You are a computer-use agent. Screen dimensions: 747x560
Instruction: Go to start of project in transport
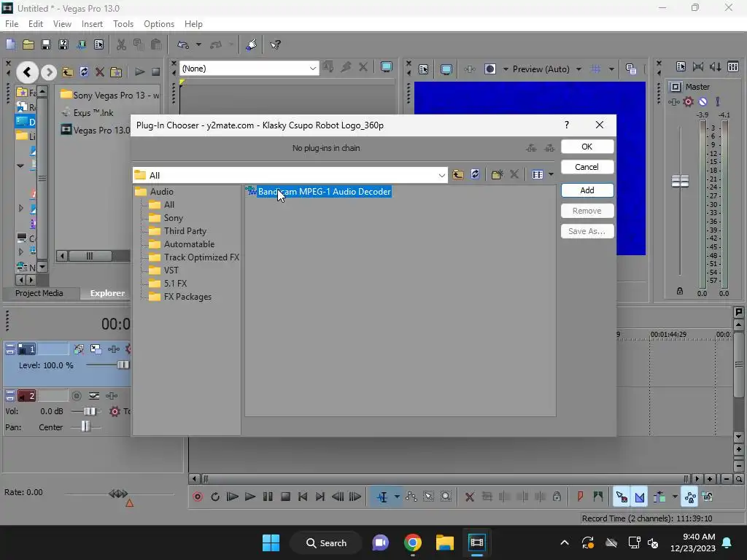pos(303,497)
